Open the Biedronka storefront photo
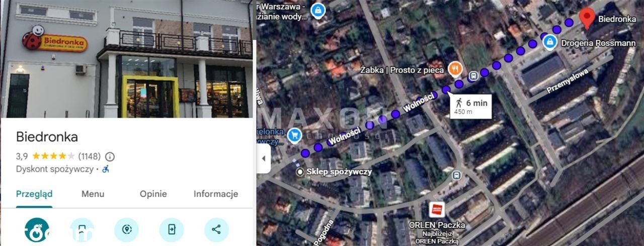Image resolution: width=644 pixels, height=246 pixels. click(x=126, y=59)
